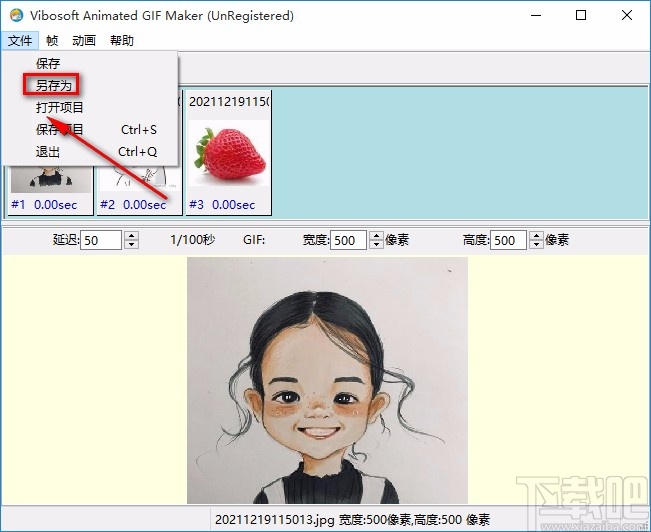The image size is (651, 532).
Task: Decrease the 宽度 width value
Action: [x=376, y=244]
